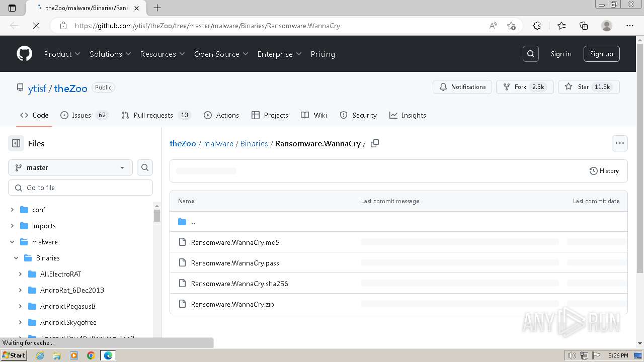
Task: Click the browser stop loading icon
Action: pos(36,26)
